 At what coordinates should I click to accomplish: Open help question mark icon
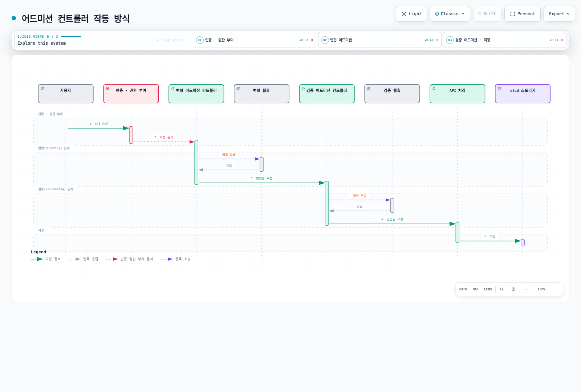click(x=513, y=289)
